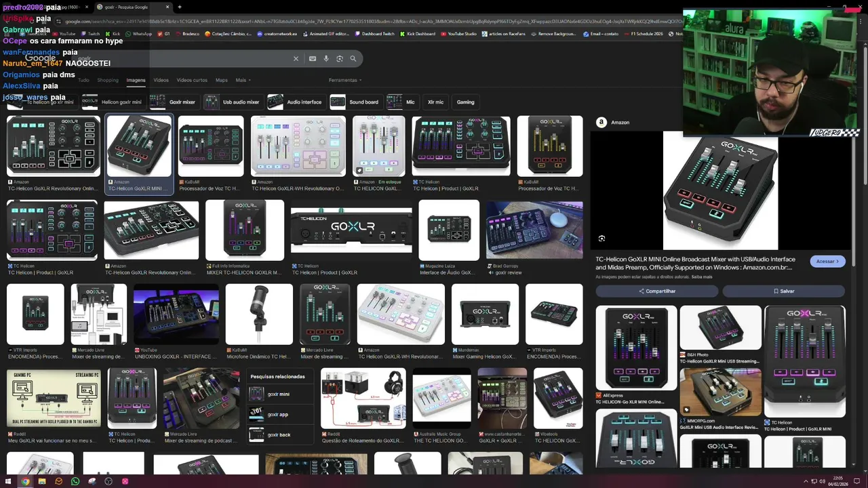Image resolution: width=868 pixels, height=488 pixels.
Task: Open AliExpress GoXLR Mini related image
Action: click(x=636, y=348)
